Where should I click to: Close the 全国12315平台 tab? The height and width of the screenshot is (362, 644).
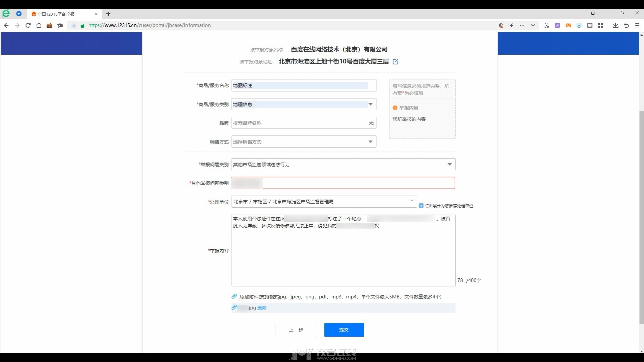tap(96, 14)
